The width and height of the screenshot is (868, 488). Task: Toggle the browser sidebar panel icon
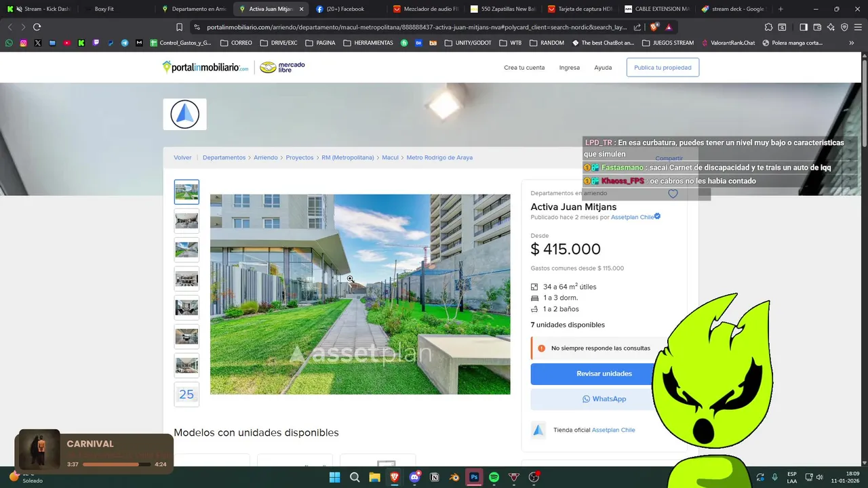point(804,27)
